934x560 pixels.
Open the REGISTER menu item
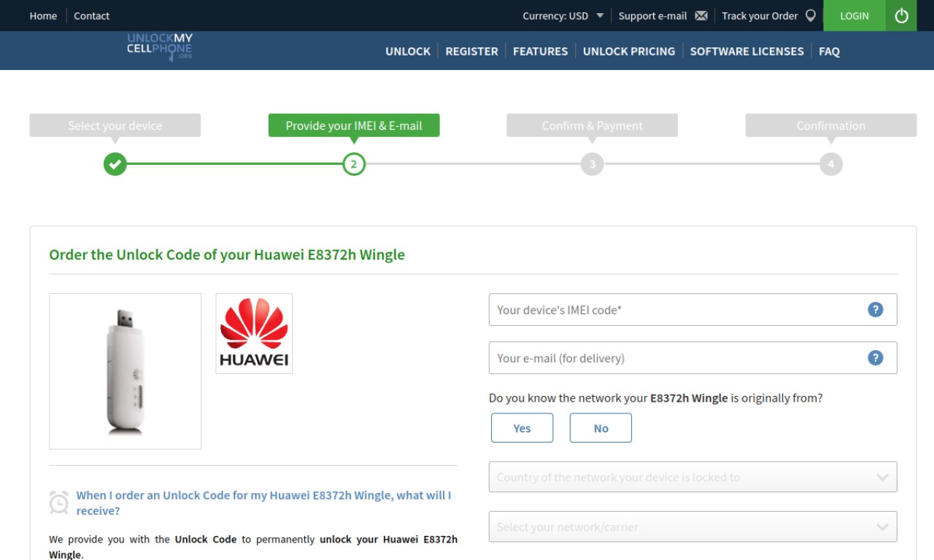pyautogui.click(x=471, y=51)
